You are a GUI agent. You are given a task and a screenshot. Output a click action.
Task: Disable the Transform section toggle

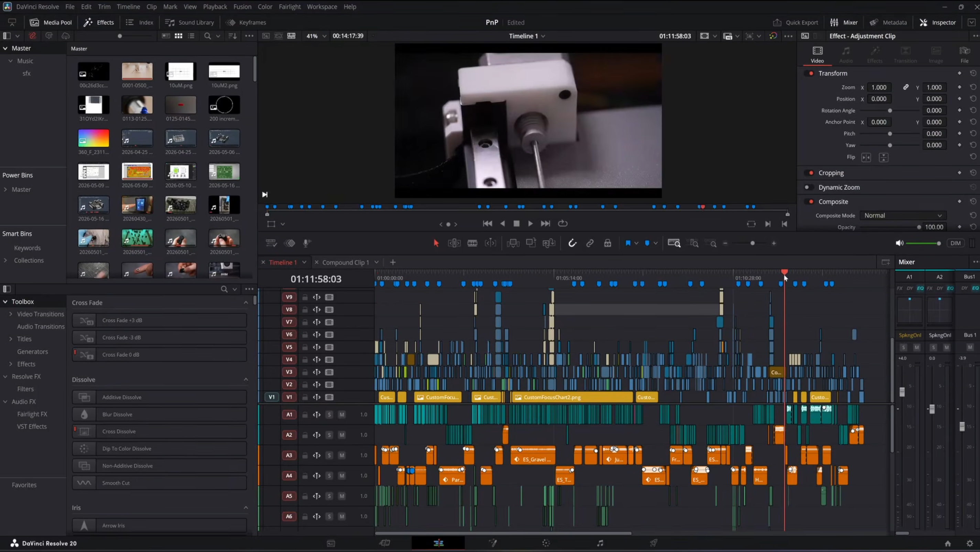(809, 73)
